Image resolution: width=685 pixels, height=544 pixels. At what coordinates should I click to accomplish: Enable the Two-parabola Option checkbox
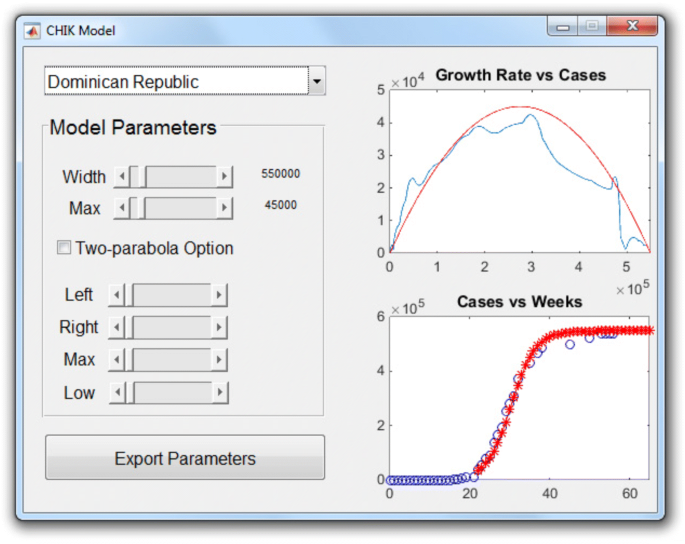tap(64, 247)
